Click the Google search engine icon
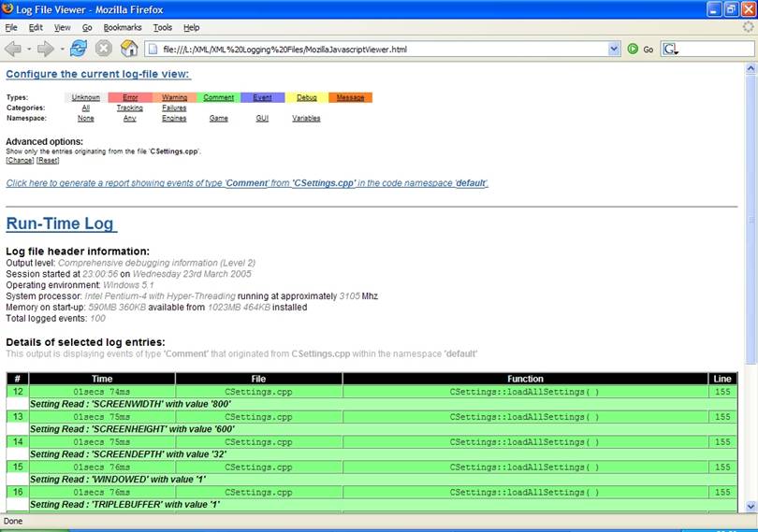The image size is (758, 532). (669, 50)
